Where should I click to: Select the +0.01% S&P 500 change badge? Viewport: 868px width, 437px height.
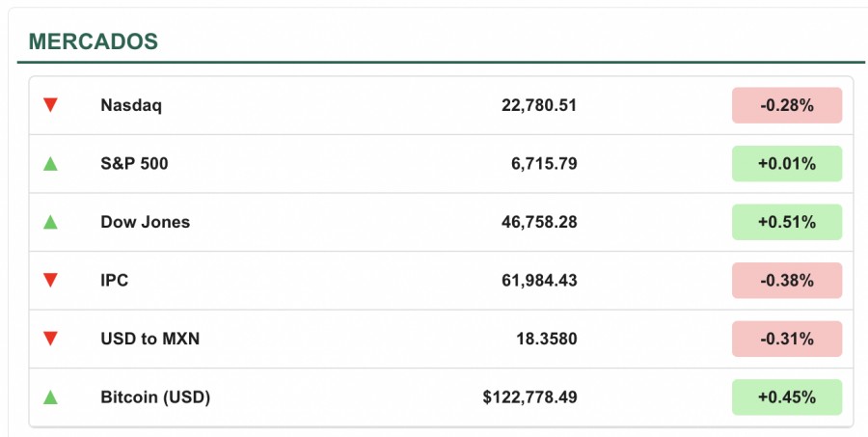click(x=786, y=164)
